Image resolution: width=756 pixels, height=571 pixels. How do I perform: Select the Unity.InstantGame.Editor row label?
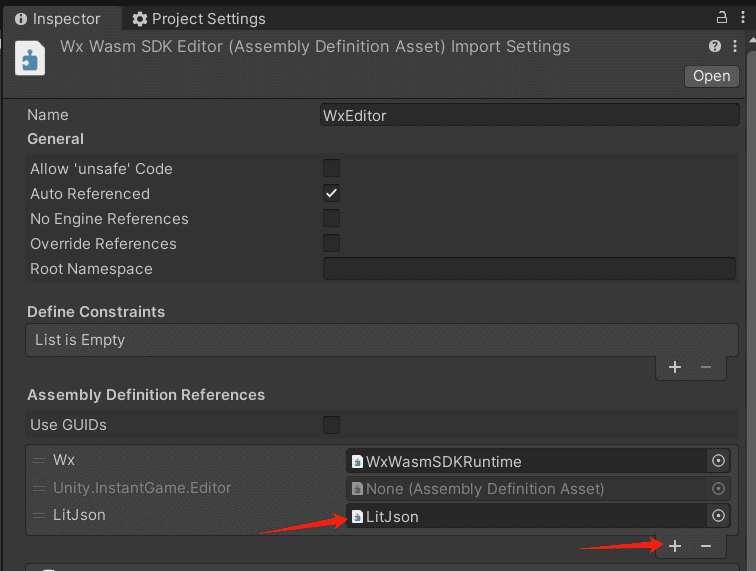coord(142,488)
